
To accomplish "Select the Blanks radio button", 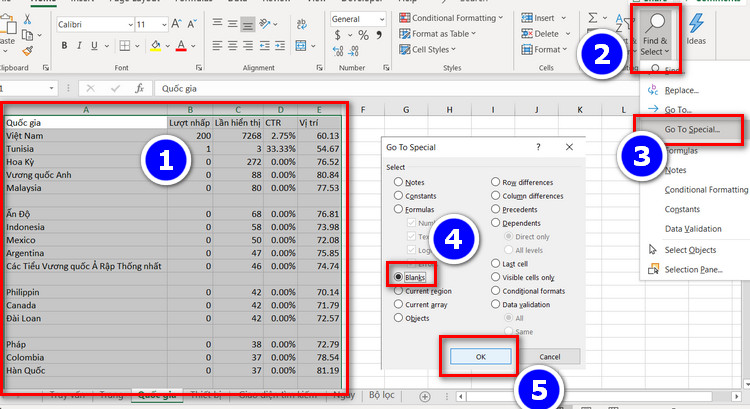I will (x=398, y=277).
